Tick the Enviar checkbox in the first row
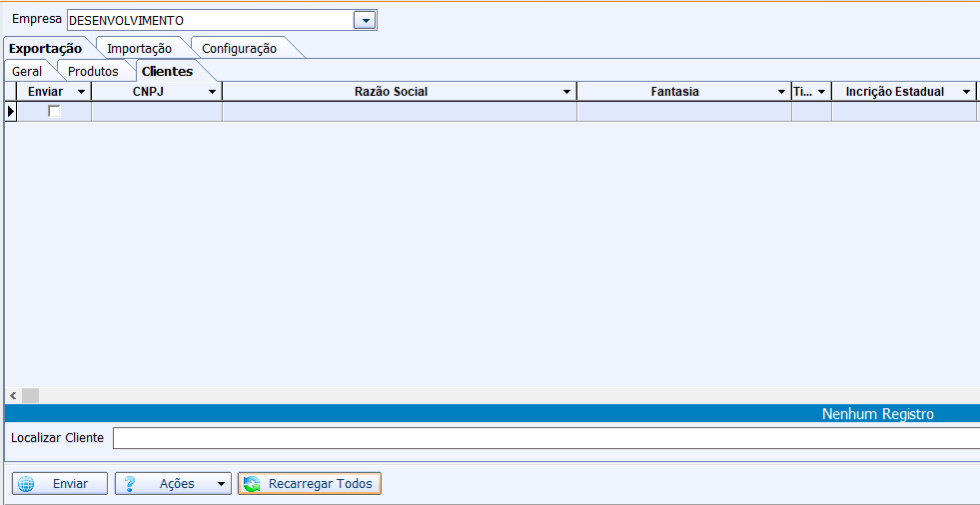The height and width of the screenshot is (505, 980). pyautogui.click(x=54, y=112)
